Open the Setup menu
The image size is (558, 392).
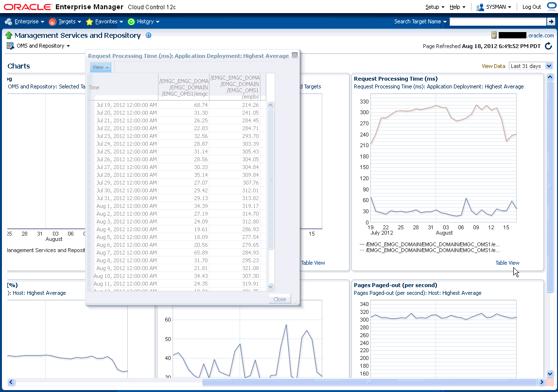pyautogui.click(x=435, y=7)
